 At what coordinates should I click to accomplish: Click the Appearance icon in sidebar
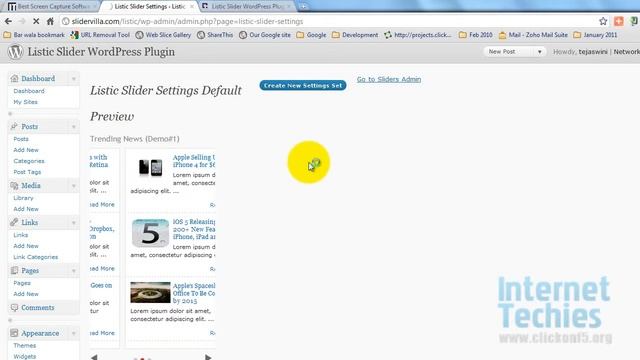(x=14, y=333)
